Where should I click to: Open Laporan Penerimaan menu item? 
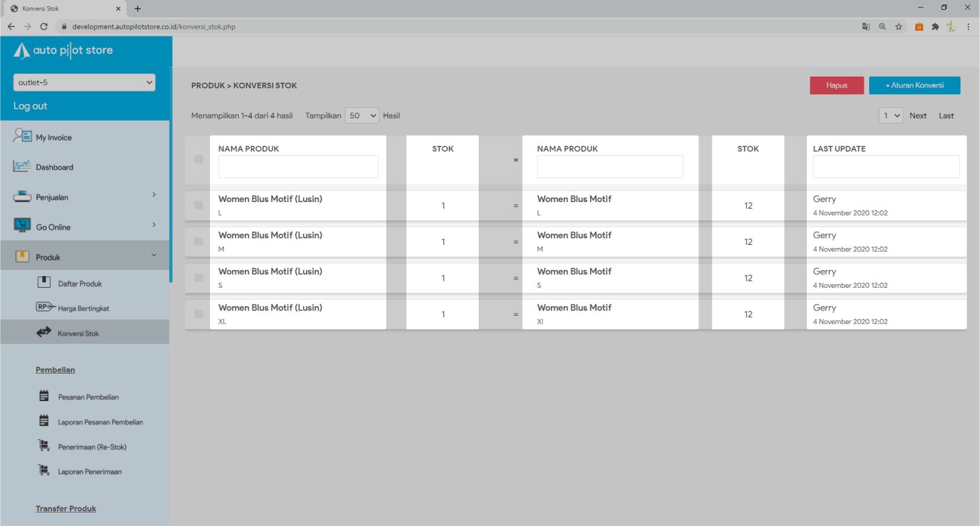89,472
